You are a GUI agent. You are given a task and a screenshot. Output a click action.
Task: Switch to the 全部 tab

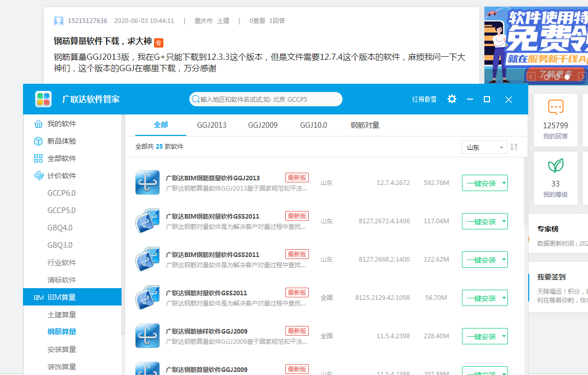(161, 125)
